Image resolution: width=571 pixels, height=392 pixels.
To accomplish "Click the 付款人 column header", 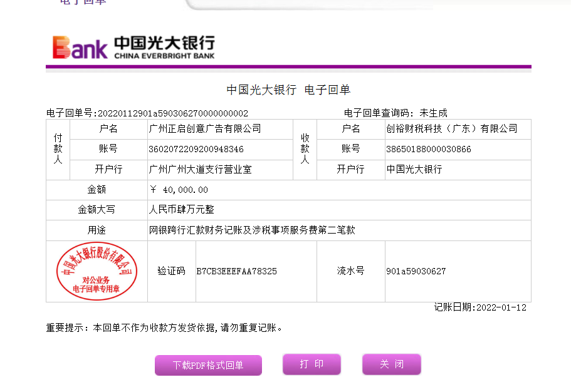I will click(x=58, y=149).
